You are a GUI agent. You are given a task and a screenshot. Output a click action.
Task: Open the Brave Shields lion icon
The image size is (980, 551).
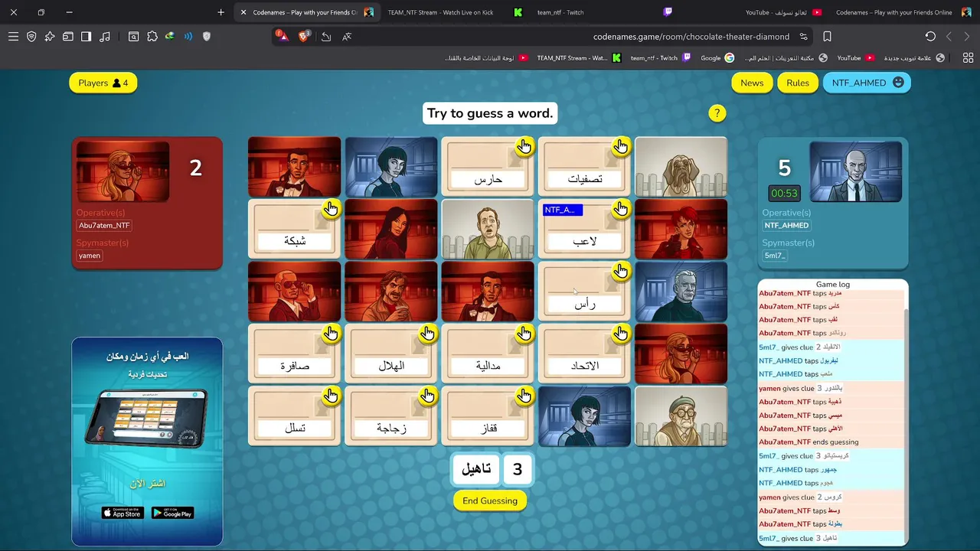(304, 36)
